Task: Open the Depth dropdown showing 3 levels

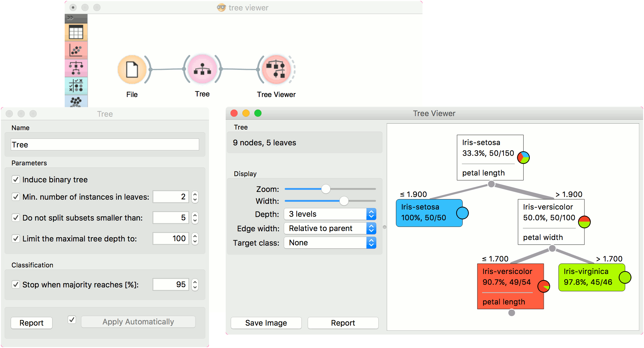Action: point(330,214)
